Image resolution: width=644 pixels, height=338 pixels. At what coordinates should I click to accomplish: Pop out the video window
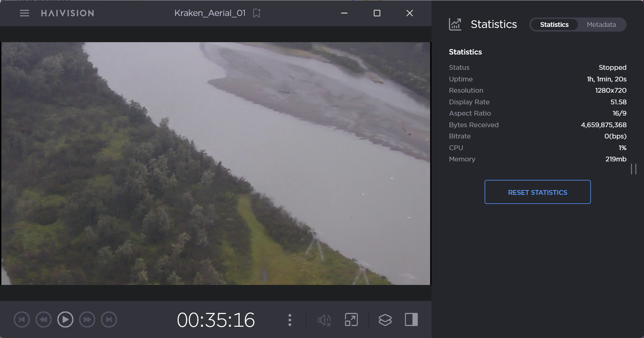click(x=351, y=320)
